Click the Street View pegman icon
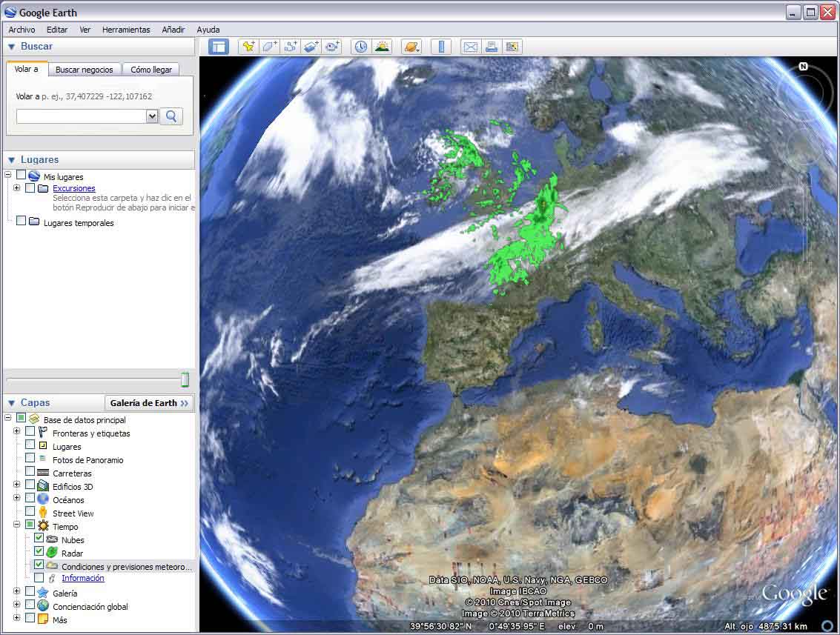 (x=43, y=513)
